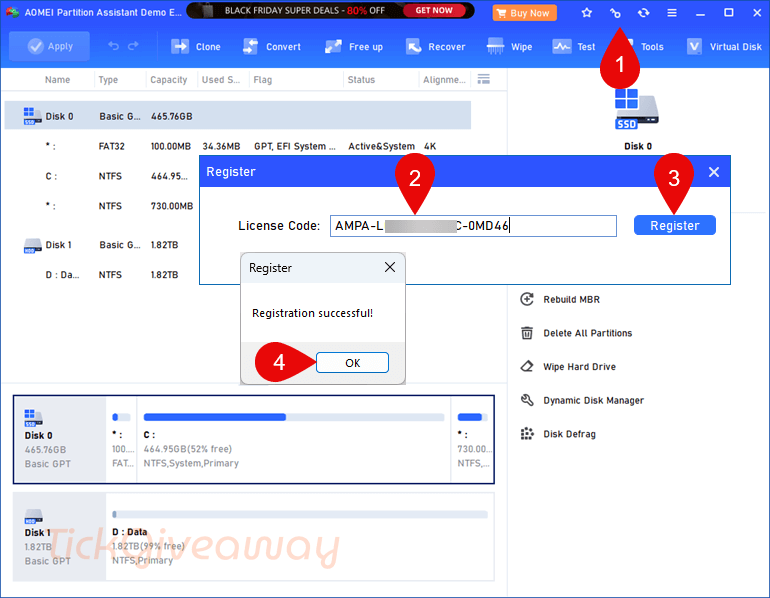
Task: Click Wipe Hard Drive option
Action: [x=579, y=367]
